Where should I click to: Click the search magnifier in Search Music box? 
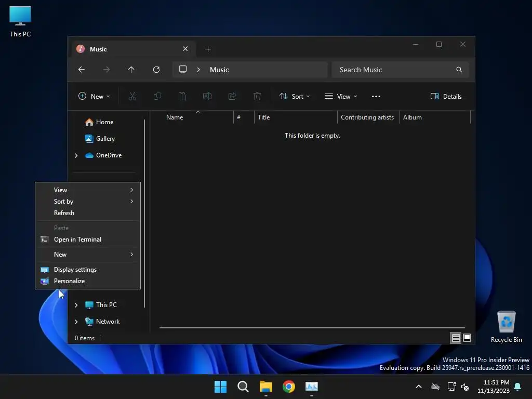click(x=459, y=70)
